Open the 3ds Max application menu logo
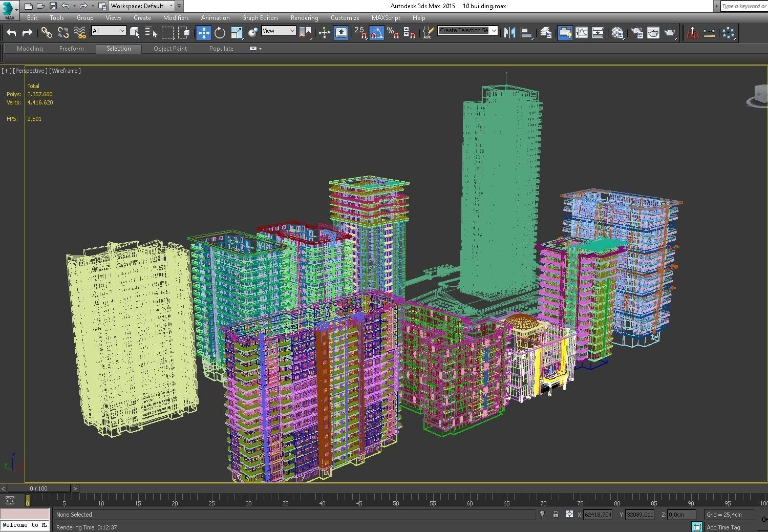Image resolution: width=768 pixels, height=532 pixels. (9, 10)
